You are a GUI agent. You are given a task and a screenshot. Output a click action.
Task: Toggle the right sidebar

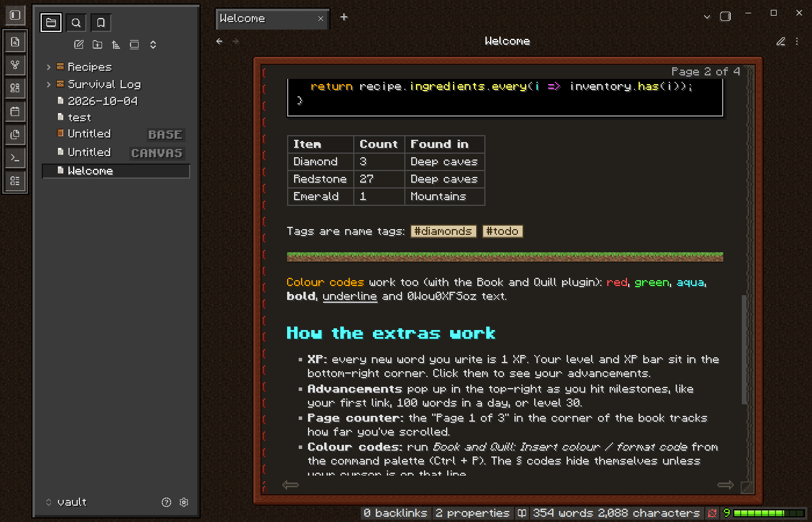pos(726,16)
